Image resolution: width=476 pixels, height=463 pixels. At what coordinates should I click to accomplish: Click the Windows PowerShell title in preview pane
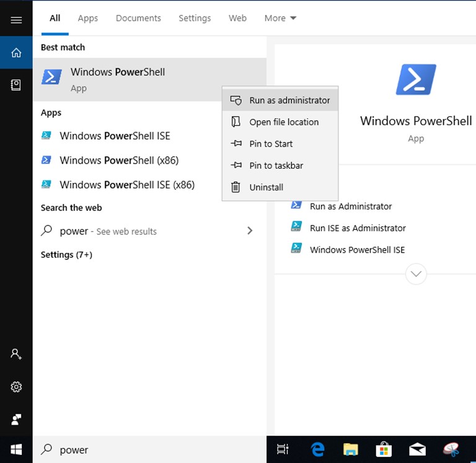pos(416,121)
